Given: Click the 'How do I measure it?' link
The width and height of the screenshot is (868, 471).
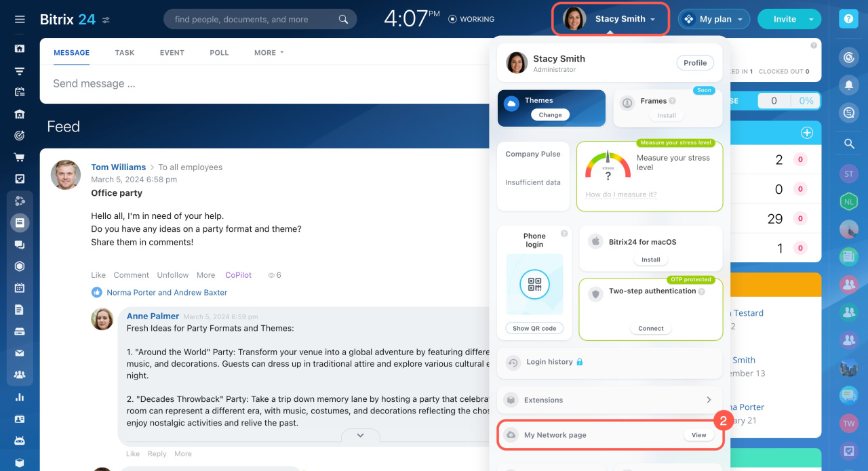Looking at the screenshot, I should (x=621, y=194).
